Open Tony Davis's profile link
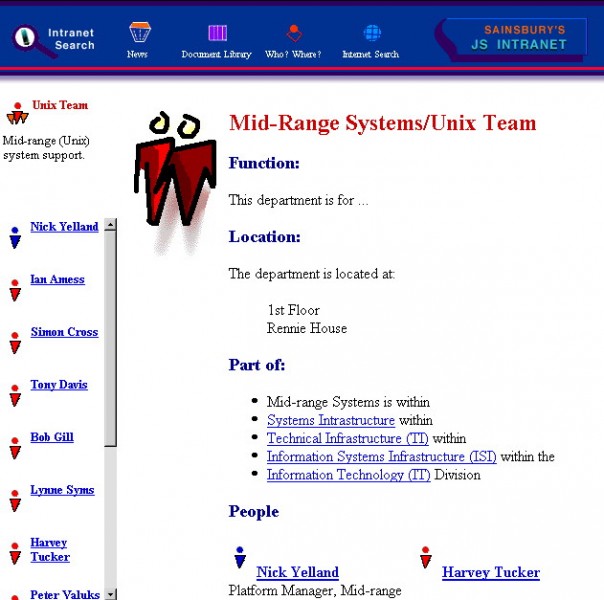Viewport: 604px width, 600px height. [x=59, y=385]
